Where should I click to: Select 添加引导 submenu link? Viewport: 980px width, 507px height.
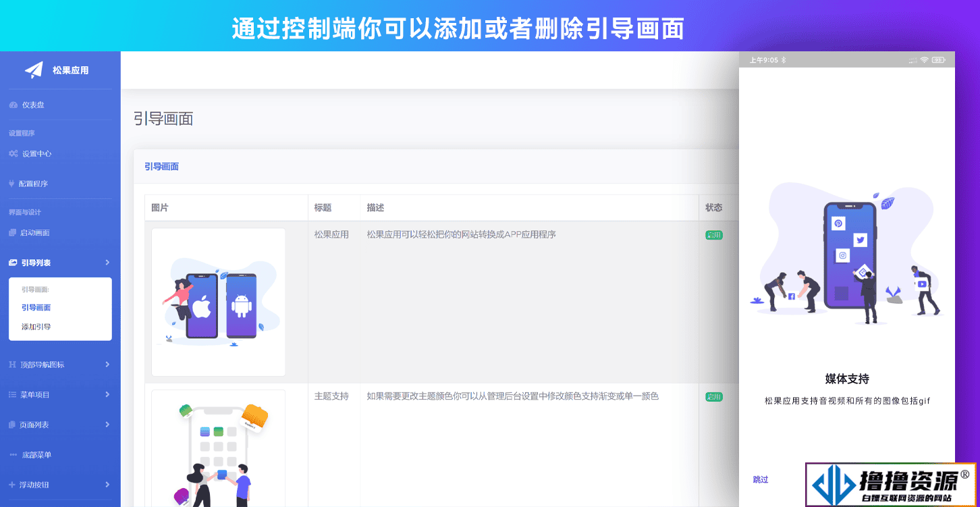(36, 327)
